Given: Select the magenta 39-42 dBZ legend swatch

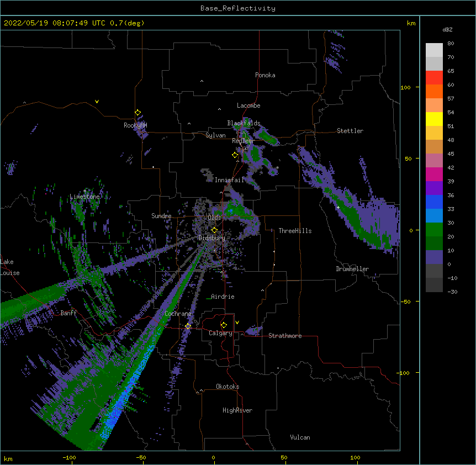Looking at the screenshot, I should coord(434,174).
